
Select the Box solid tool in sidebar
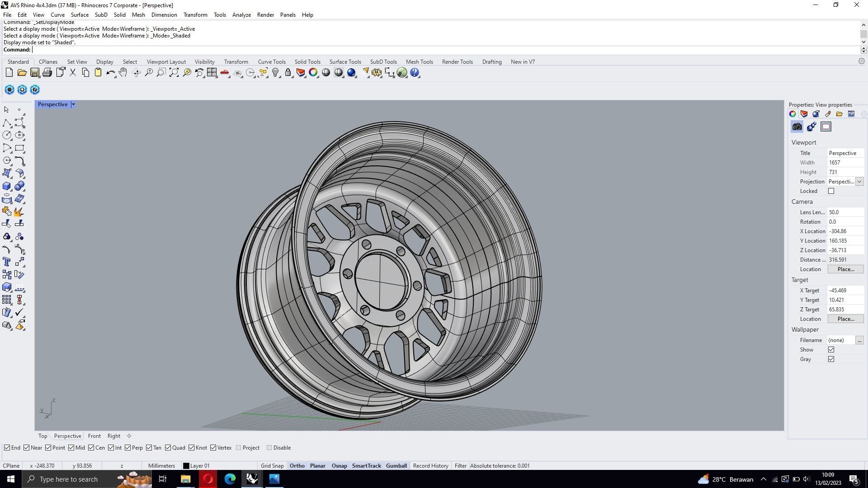coord(7,186)
